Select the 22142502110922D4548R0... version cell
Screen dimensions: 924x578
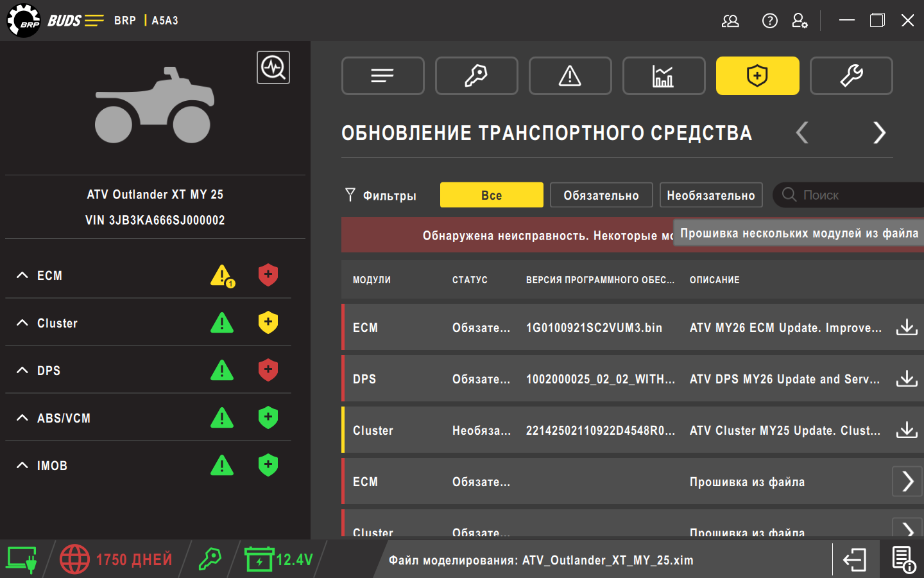click(x=601, y=430)
